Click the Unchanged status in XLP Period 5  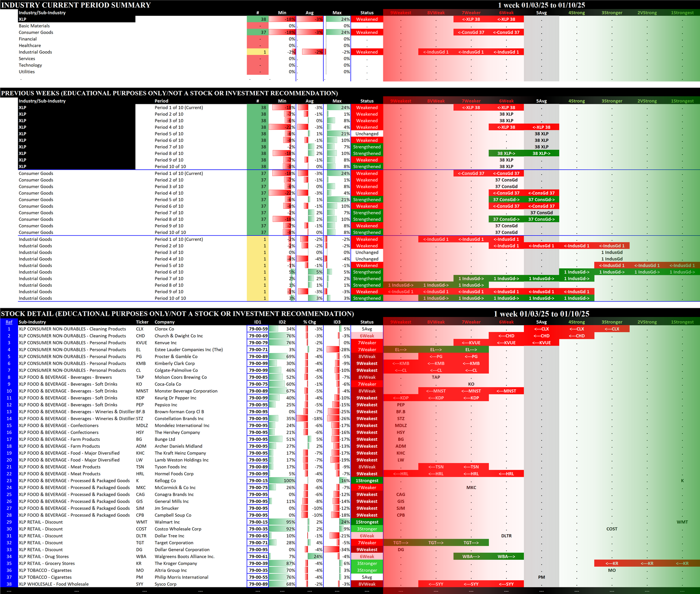367,134
